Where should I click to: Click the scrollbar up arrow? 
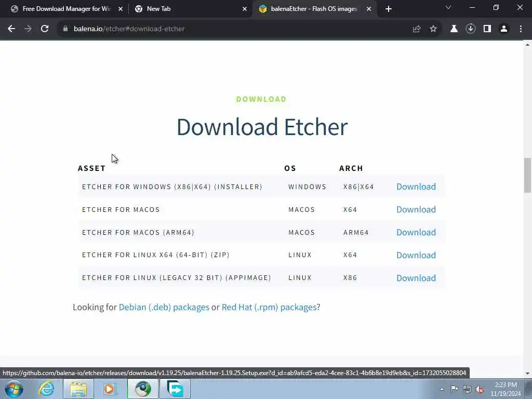coord(527,45)
